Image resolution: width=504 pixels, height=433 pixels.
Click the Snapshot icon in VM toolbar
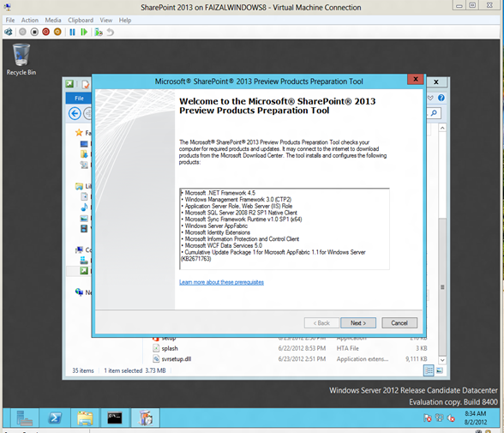pos(99,32)
